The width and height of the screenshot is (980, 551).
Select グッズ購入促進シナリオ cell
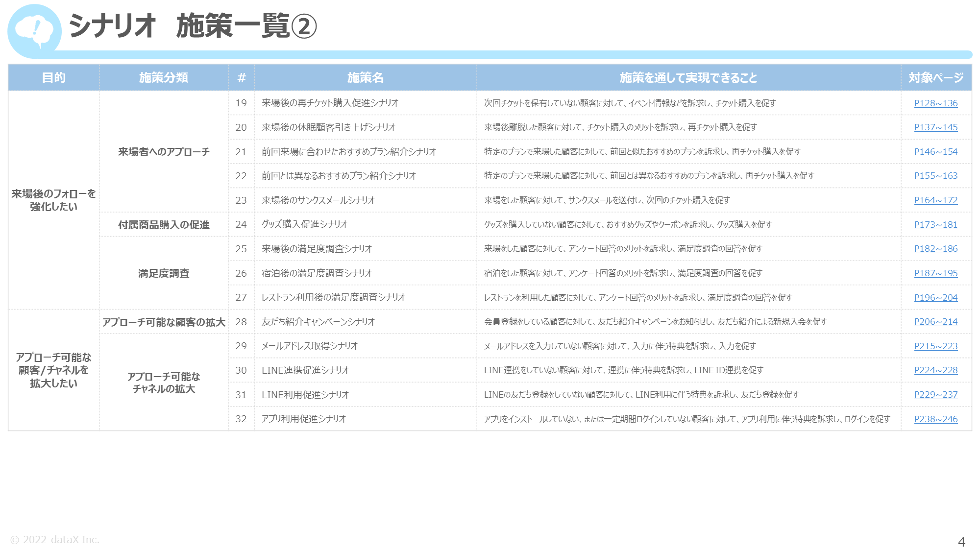point(366,224)
